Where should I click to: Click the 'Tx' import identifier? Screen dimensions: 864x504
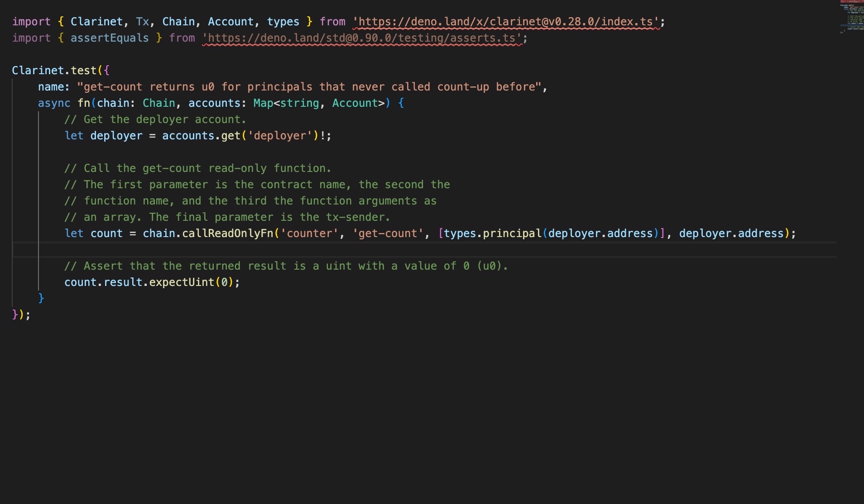point(142,22)
